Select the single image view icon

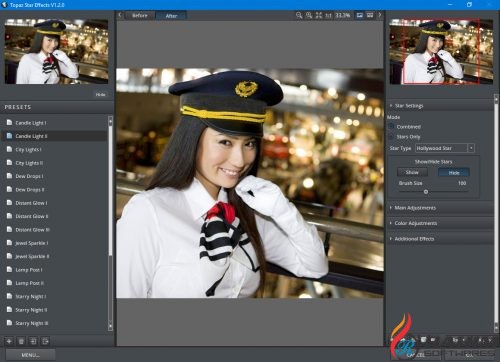[x=360, y=15]
